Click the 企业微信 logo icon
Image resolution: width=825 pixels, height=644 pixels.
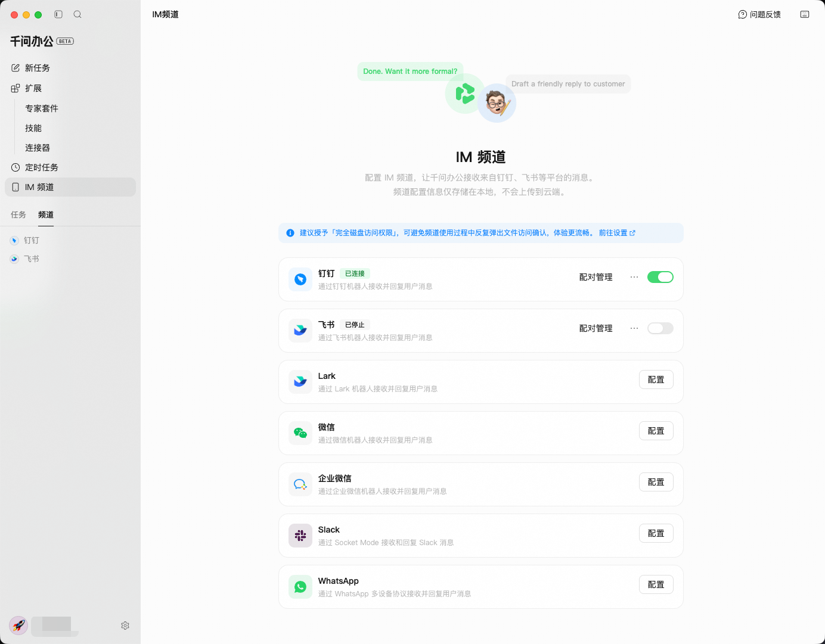300,484
